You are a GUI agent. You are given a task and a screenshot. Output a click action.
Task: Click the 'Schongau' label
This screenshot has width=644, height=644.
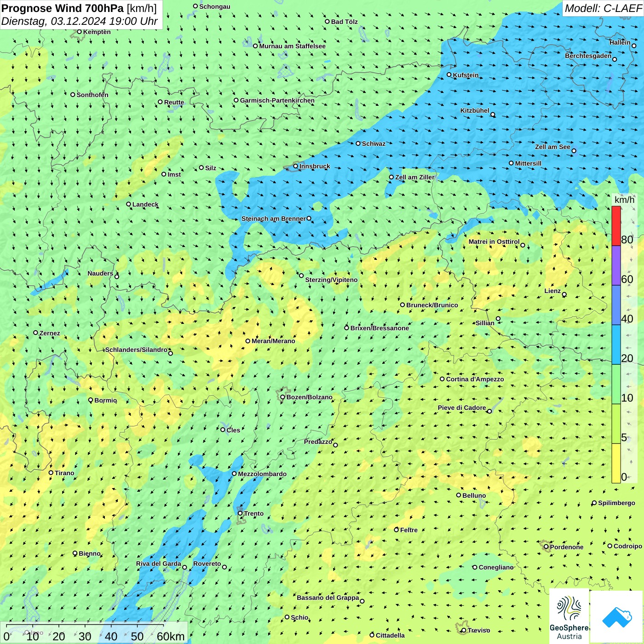coord(215,6)
